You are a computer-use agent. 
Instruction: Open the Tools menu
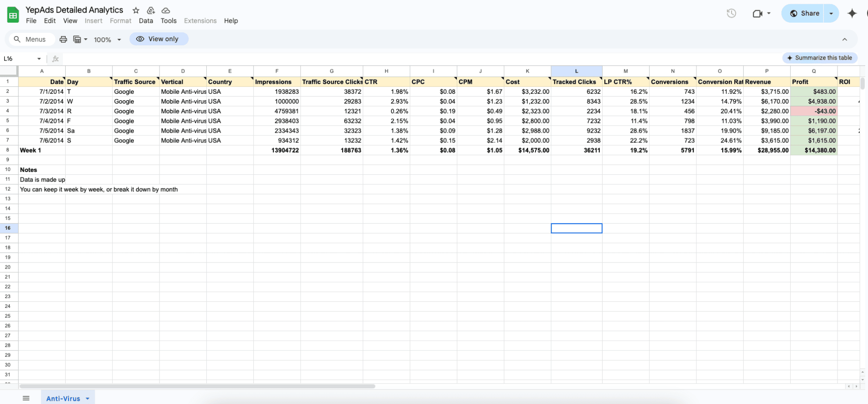click(x=168, y=21)
